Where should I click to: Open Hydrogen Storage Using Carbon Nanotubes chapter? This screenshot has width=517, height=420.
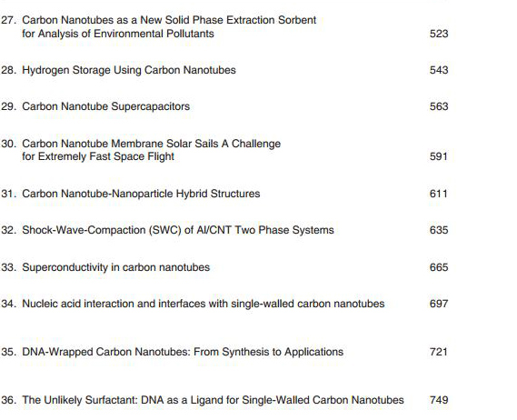(x=129, y=70)
